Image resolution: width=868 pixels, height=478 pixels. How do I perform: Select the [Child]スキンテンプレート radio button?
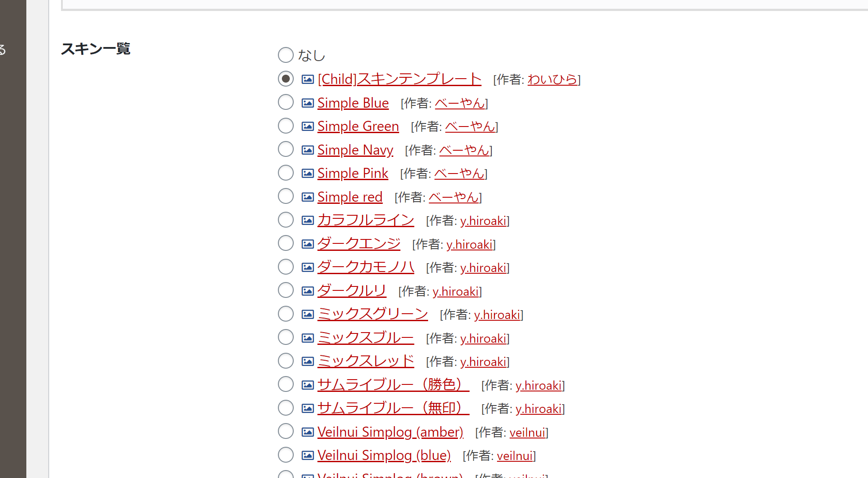tap(285, 78)
